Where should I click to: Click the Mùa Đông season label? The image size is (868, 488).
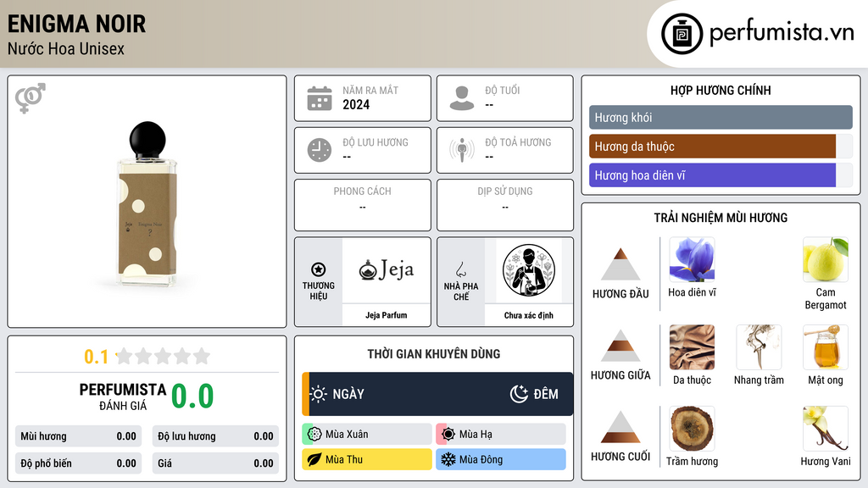(x=481, y=459)
